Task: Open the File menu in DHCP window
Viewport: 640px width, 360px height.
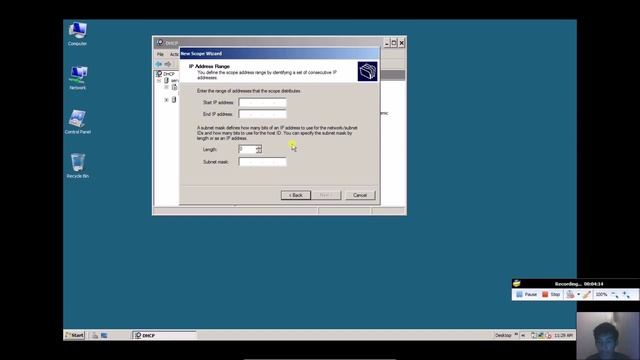Action: point(160,54)
